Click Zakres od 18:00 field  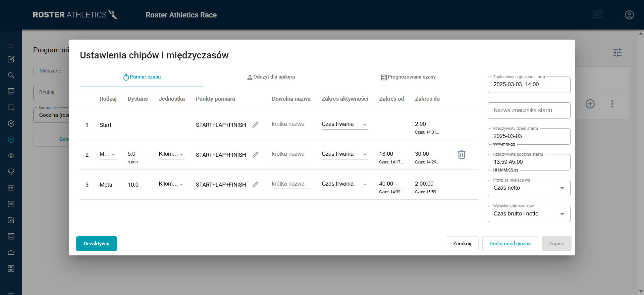click(391, 154)
